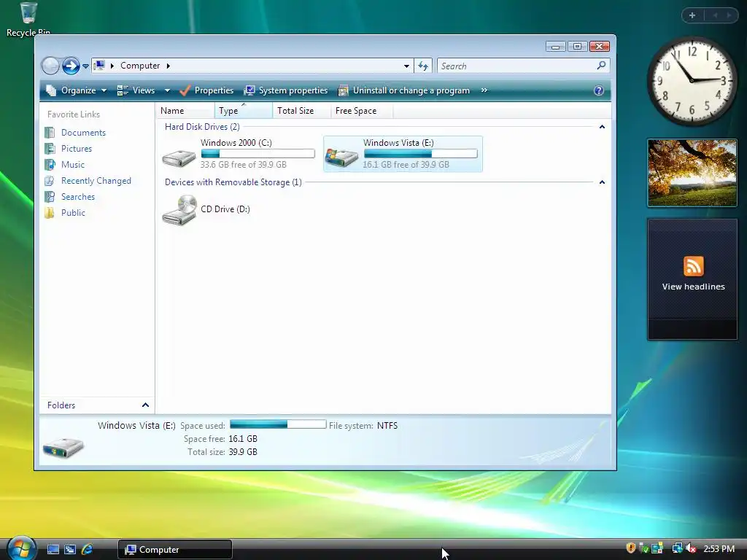
Task: Click the sidebar clock gadget
Action: click(x=692, y=81)
